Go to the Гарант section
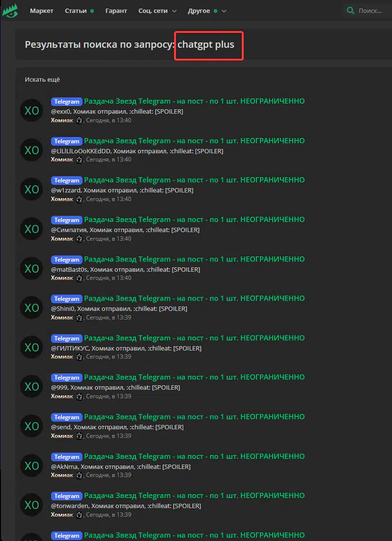Screen dimensions: 392x541 click(x=116, y=11)
